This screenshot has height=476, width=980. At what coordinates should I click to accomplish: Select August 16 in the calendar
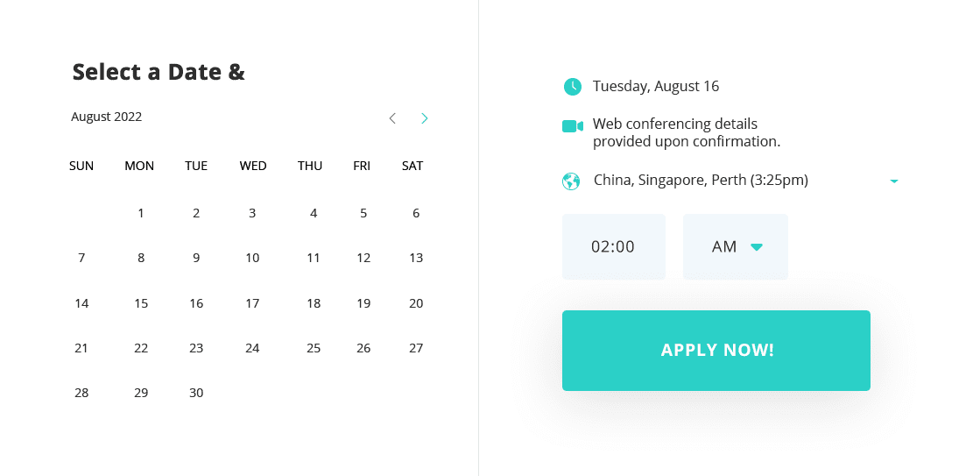click(196, 303)
